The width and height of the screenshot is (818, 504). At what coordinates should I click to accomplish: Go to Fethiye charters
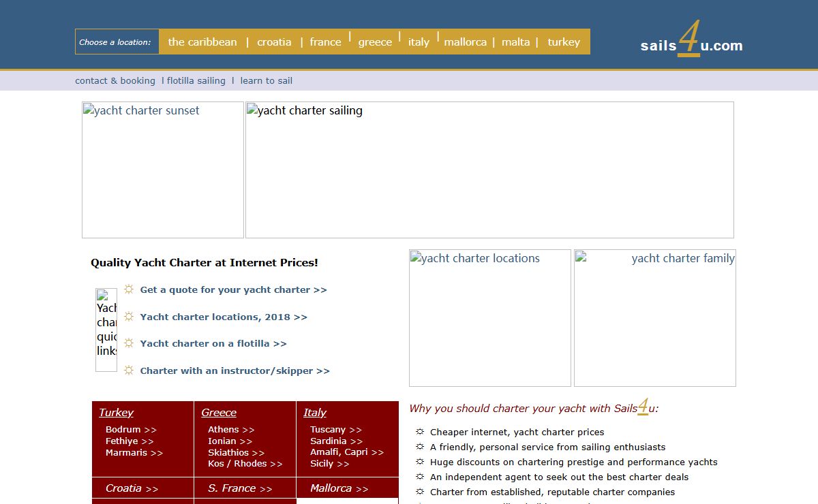pos(130,441)
